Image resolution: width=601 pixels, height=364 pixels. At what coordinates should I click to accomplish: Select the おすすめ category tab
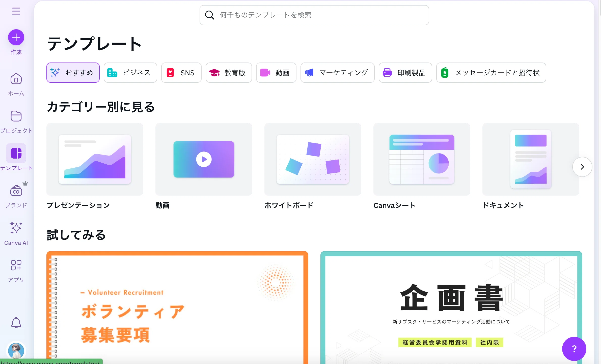[x=73, y=73]
